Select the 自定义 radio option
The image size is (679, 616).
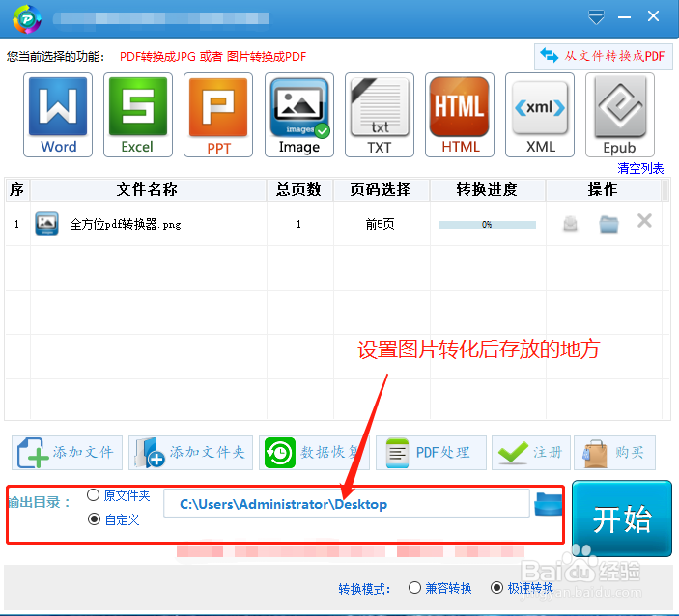point(94,519)
